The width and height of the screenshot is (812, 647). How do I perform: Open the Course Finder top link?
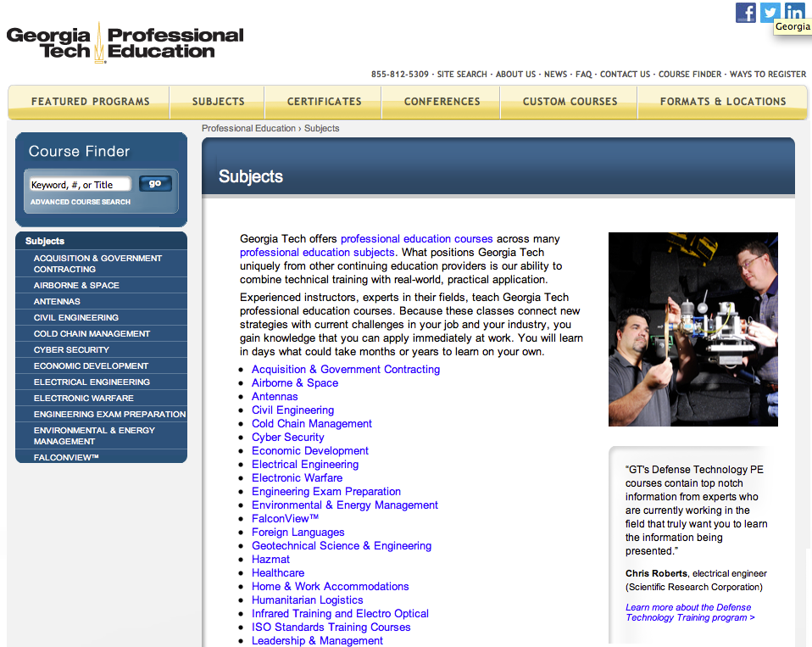click(x=690, y=74)
